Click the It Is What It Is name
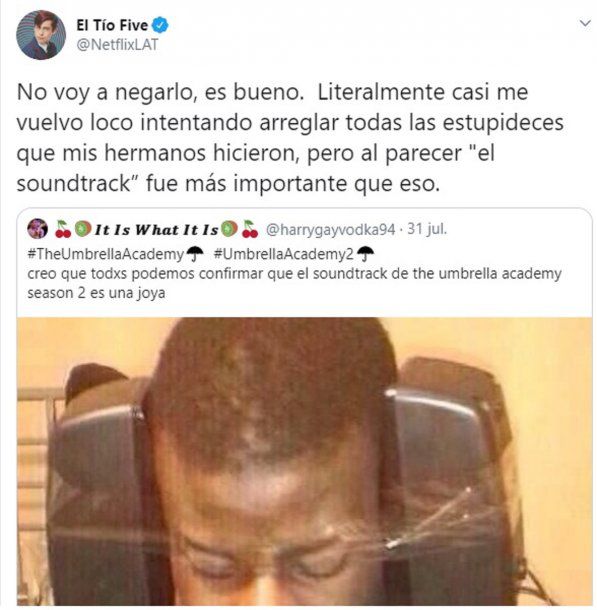 point(157,230)
